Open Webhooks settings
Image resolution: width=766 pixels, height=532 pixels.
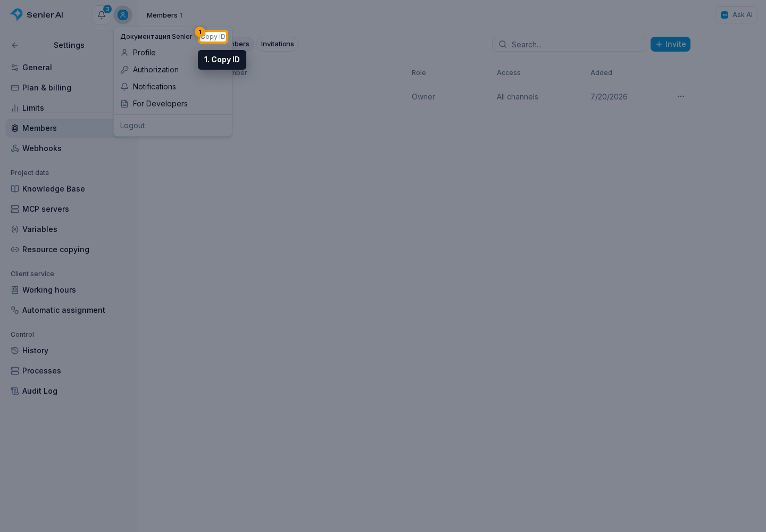coord(68,148)
